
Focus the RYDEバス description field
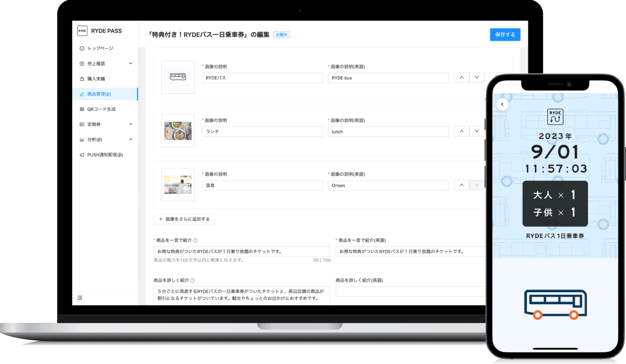[262, 78]
